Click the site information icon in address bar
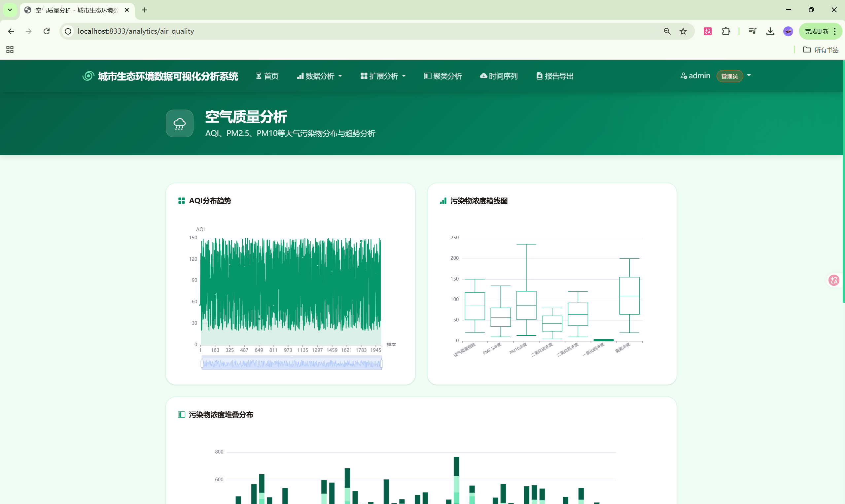The height and width of the screenshot is (504, 845). (x=68, y=31)
